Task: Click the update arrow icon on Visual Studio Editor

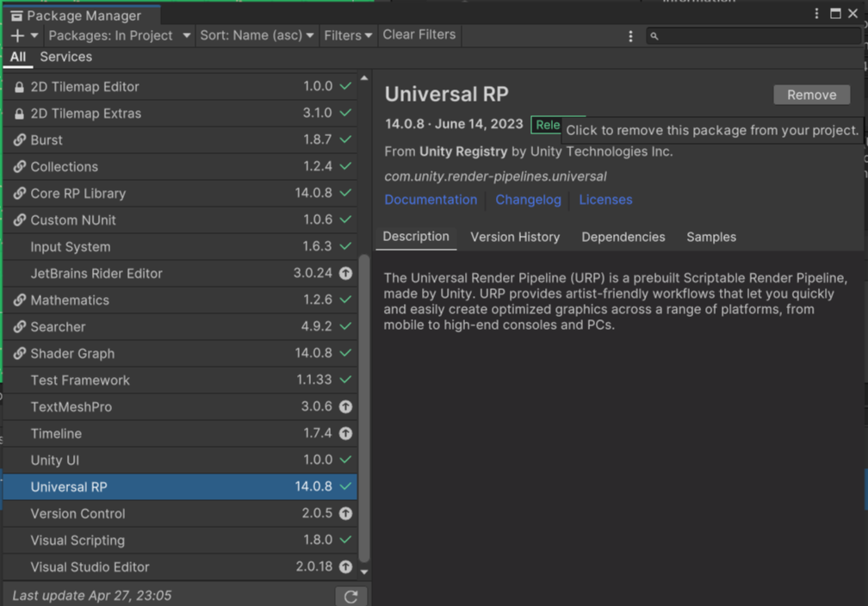Action: (345, 566)
